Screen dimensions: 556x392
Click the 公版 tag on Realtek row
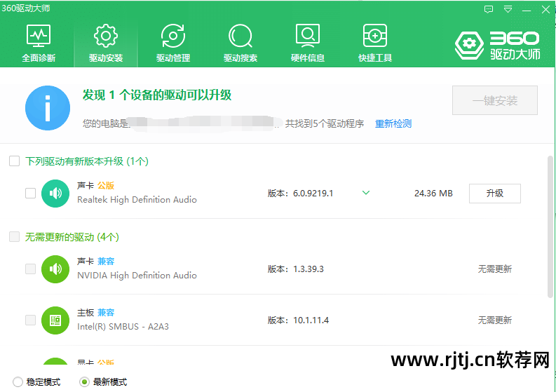106,186
